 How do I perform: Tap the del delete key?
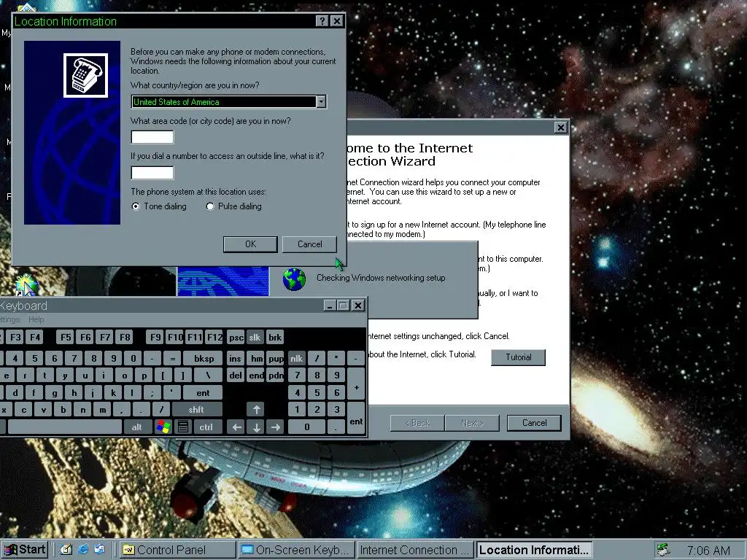236,376
